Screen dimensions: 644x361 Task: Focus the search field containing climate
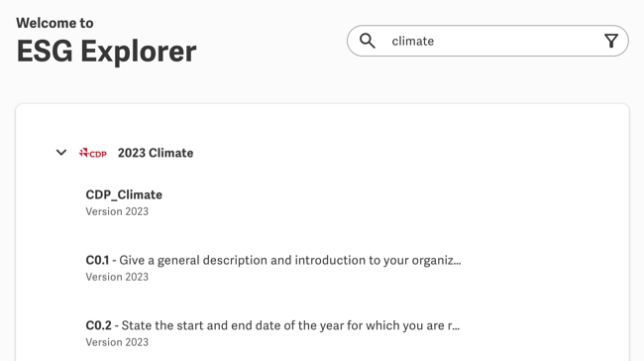pos(487,41)
